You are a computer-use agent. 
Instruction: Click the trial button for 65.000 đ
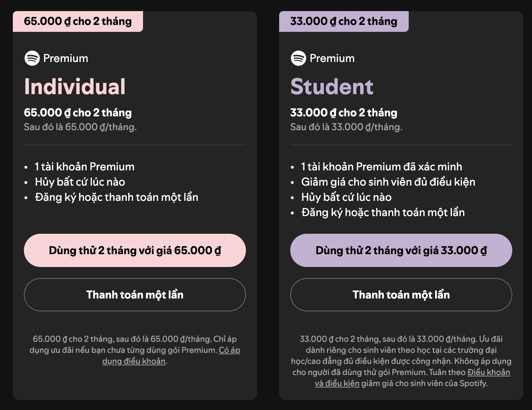pyautogui.click(x=135, y=250)
